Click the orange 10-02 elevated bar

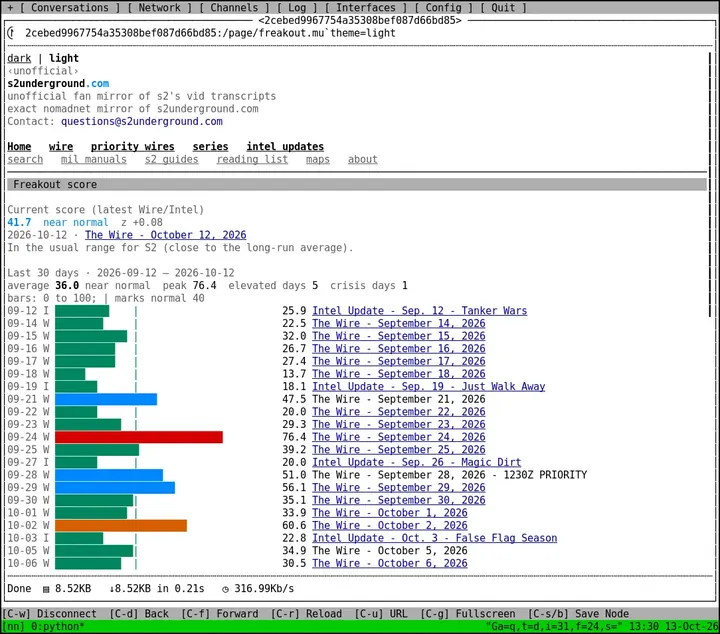pos(121,525)
